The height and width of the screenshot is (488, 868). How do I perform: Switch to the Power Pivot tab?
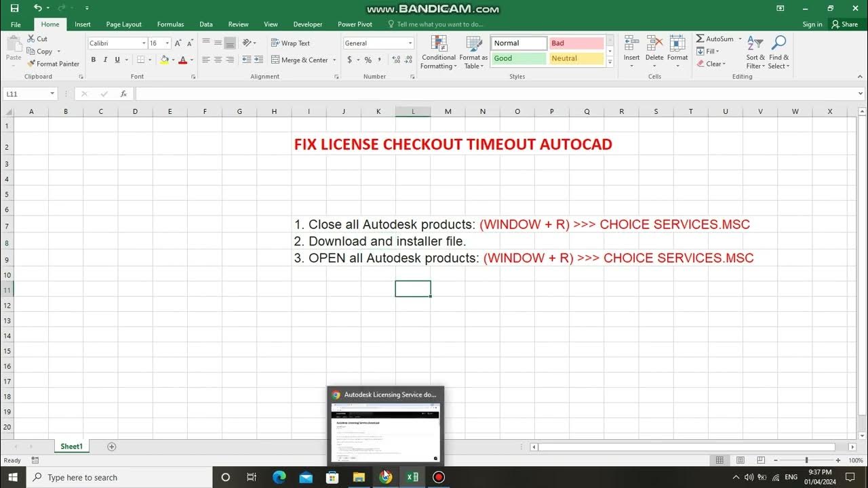pos(355,24)
